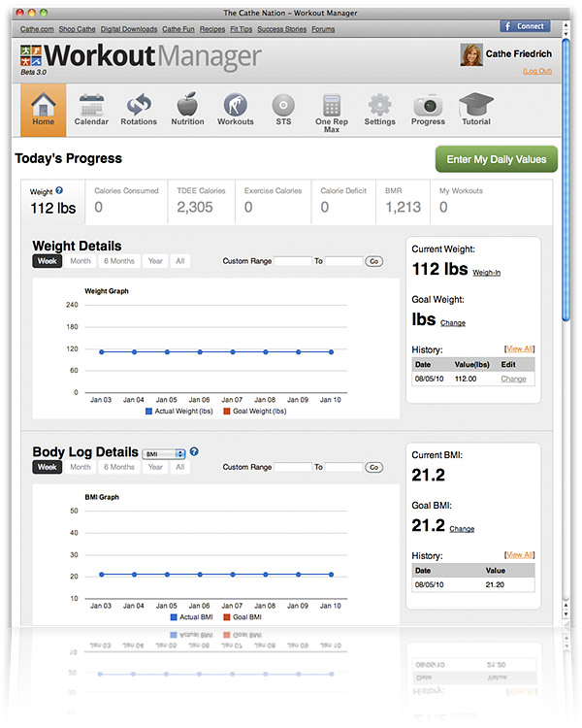Click the Actual BMI blue legend swatch
Screen dimensions: 582x728
[174, 617]
